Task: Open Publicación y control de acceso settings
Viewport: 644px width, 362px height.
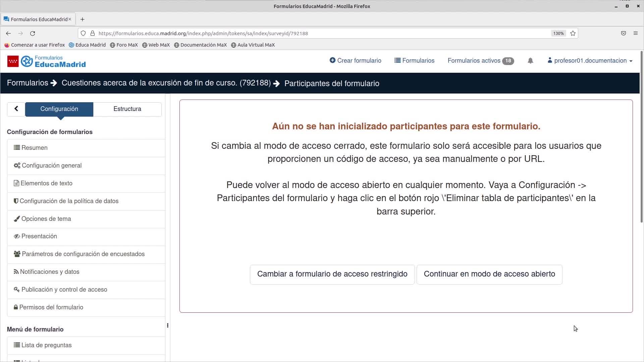Action: (64, 290)
